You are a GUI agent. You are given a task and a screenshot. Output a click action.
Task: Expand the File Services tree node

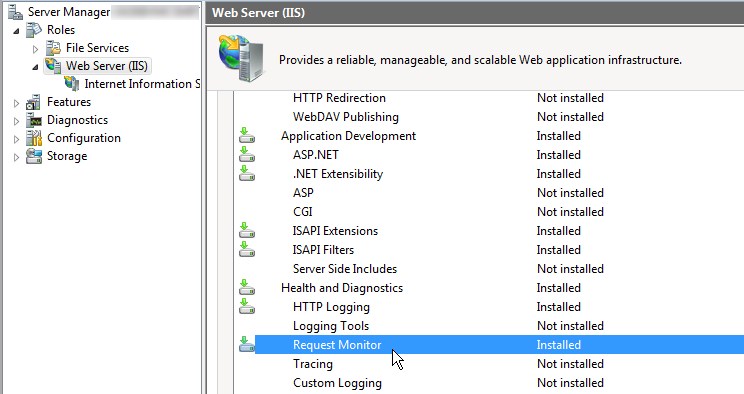coord(36,49)
